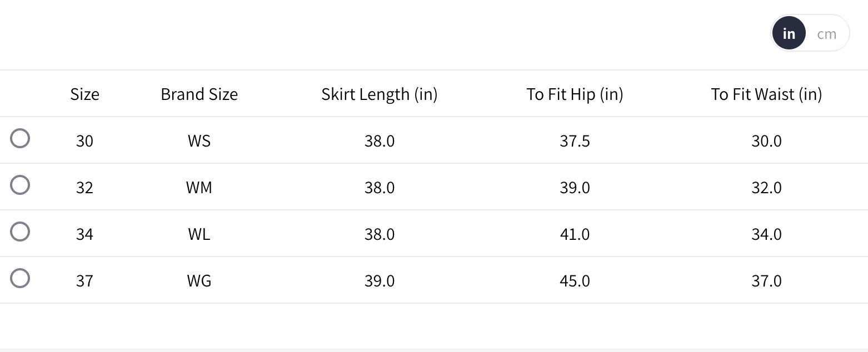
Task: Switch measurements to cm
Action: [826, 34]
